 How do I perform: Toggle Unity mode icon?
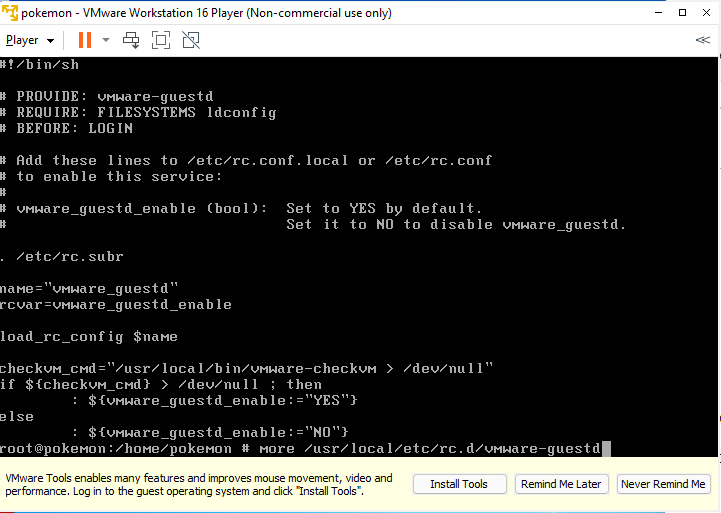point(191,40)
